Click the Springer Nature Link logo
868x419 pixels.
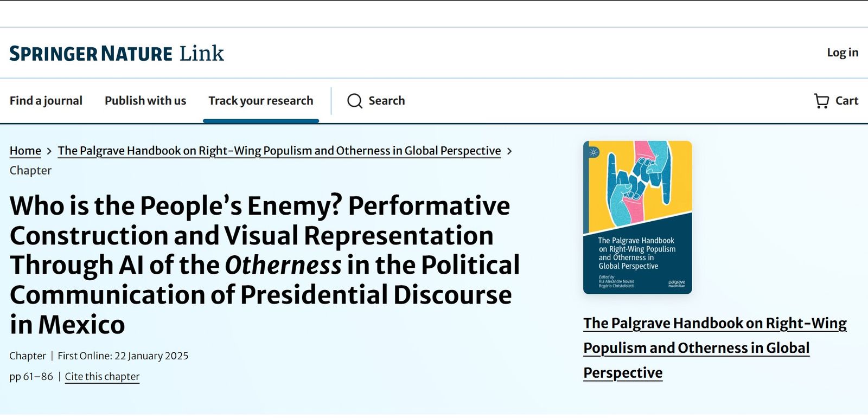(x=117, y=53)
